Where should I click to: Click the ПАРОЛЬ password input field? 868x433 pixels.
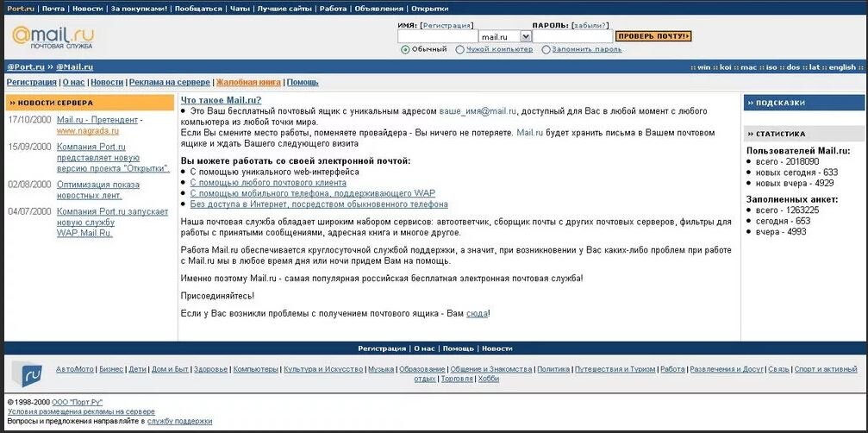572,36
